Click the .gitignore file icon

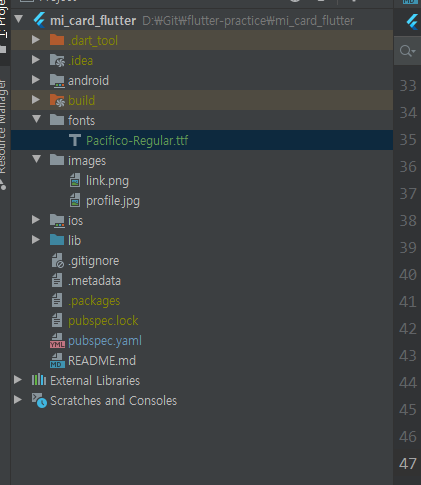[x=57, y=260]
